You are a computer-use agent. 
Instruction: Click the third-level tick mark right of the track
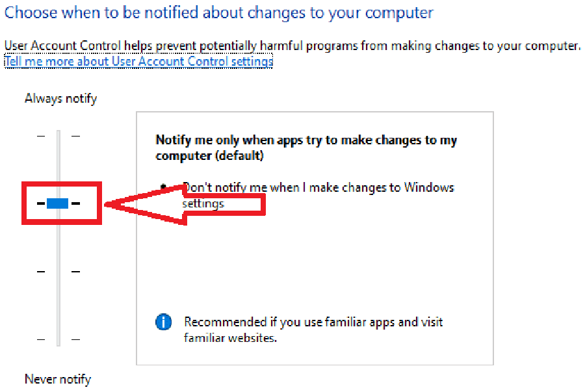tap(76, 272)
